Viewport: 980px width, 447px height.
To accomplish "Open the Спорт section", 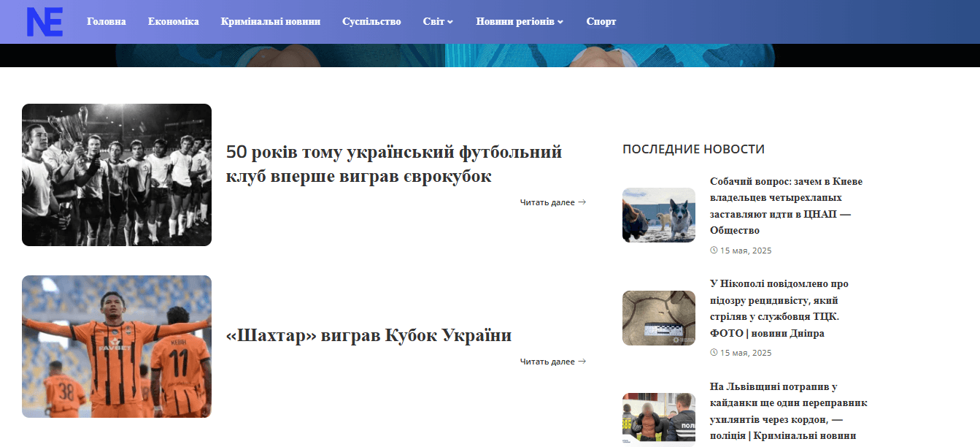I will [x=601, y=21].
